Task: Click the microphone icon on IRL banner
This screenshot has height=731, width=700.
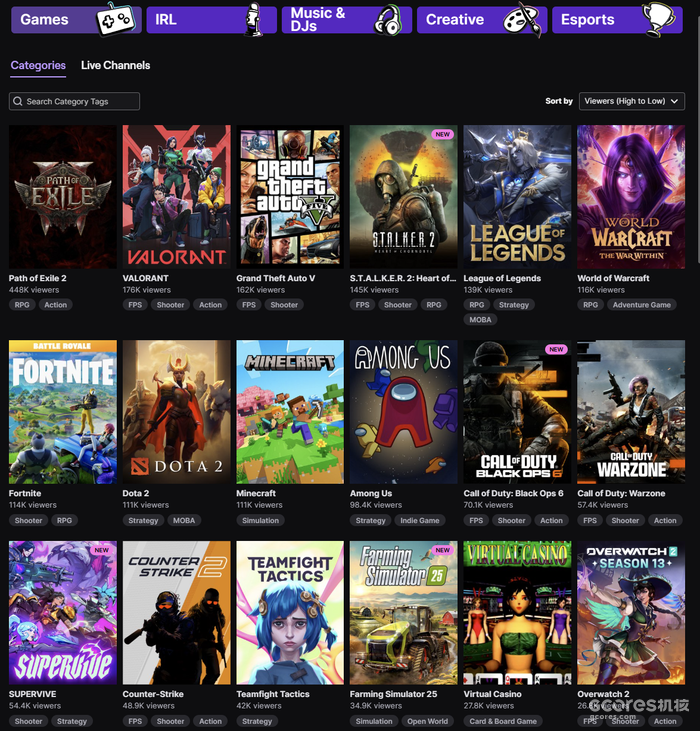Action: pos(254,20)
